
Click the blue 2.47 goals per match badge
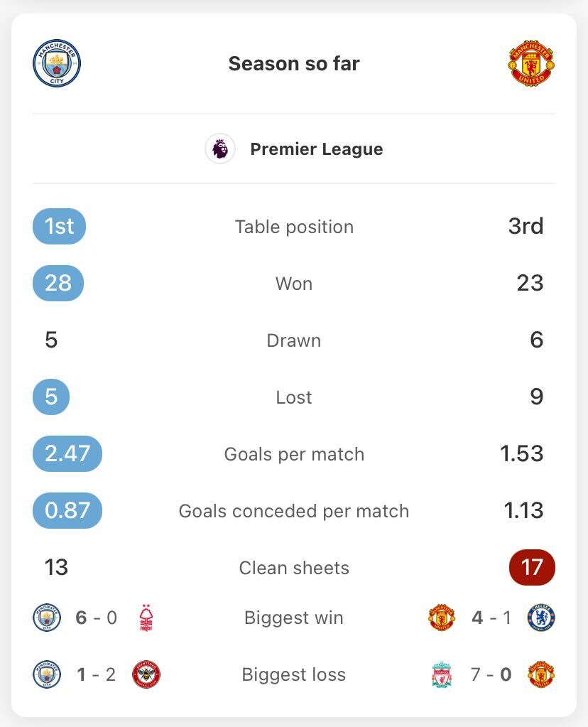67,453
